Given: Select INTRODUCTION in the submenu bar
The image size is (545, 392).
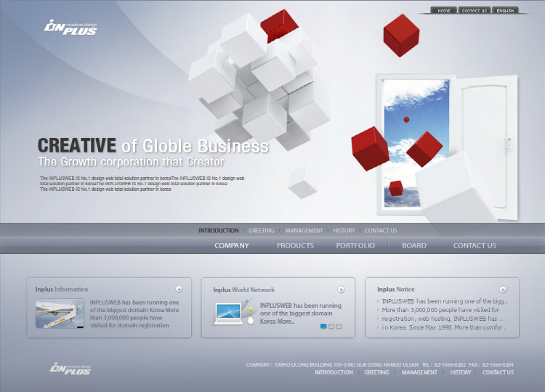Looking at the screenshot, I should pos(219,231).
